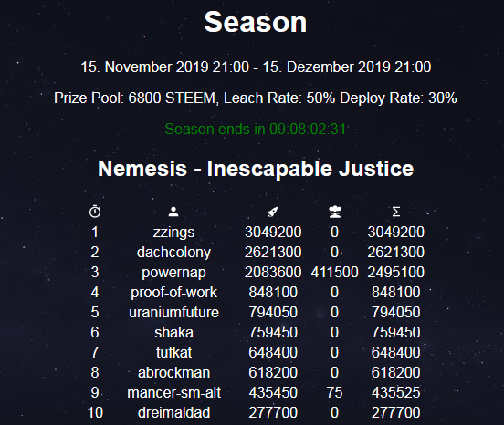
Task: Click powernap's 411500 destroy score
Action: pos(334,273)
